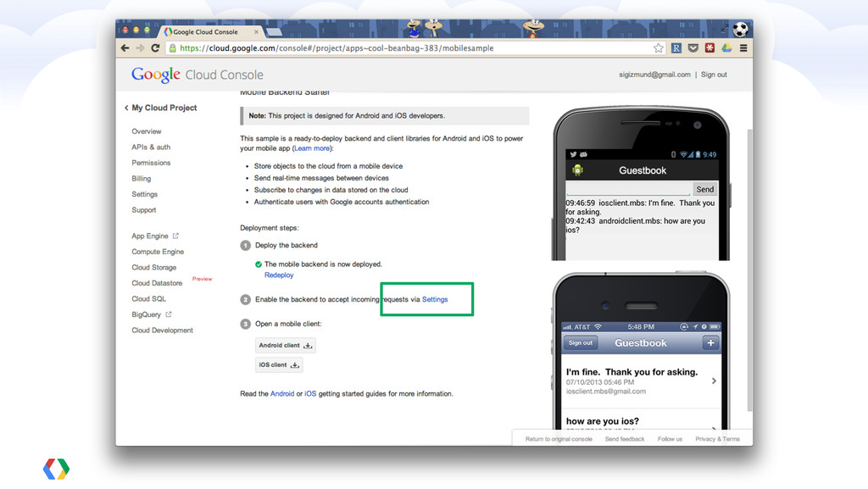
Task: Open Privacy & Terms link
Action: click(x=717, y=439)
